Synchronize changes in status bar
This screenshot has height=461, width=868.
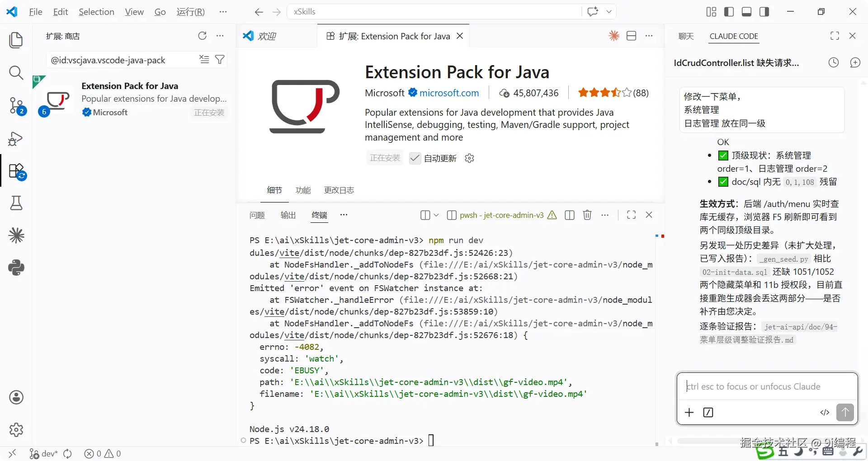click(x=68, y=454)
